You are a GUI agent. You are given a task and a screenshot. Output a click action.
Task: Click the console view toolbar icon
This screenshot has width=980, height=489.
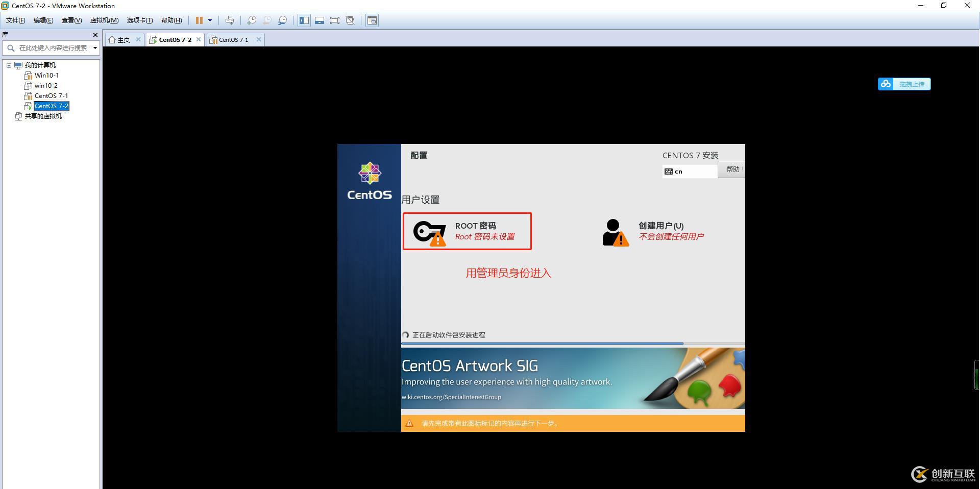[x=372, y=20]
